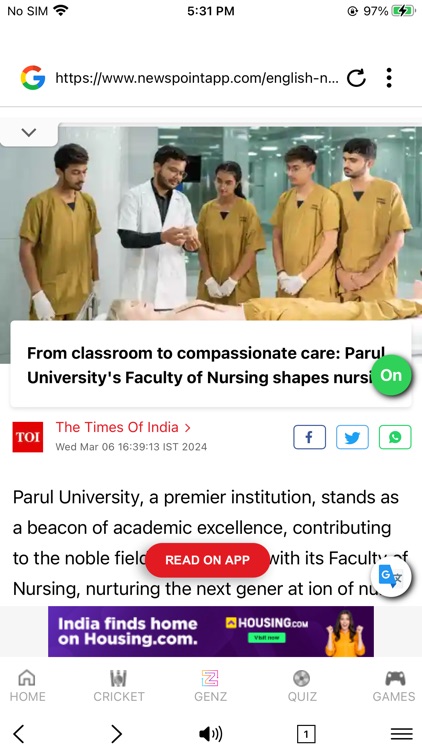422x750 pixels.
Task: Toggle the green On button
Action: point(391,375)
